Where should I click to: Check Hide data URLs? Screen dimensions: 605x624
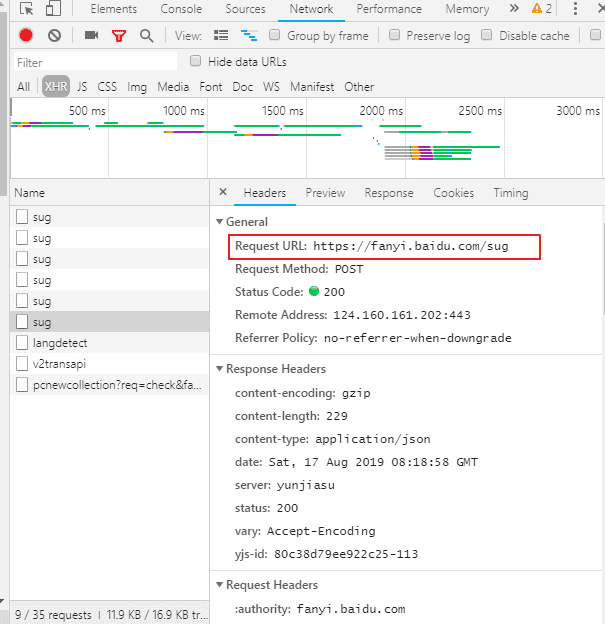(195, 61)
